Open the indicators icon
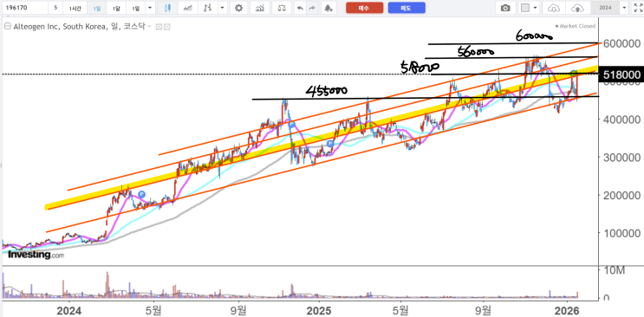Viewport: 644px width, 317px height. (x=260, y=8)
